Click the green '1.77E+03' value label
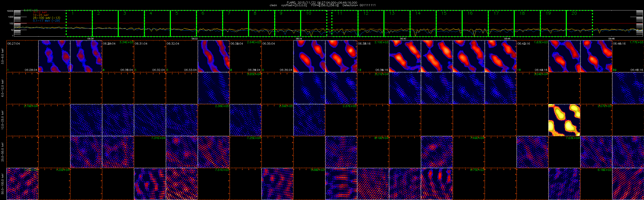The image size is (644, 200). (636, 42)
